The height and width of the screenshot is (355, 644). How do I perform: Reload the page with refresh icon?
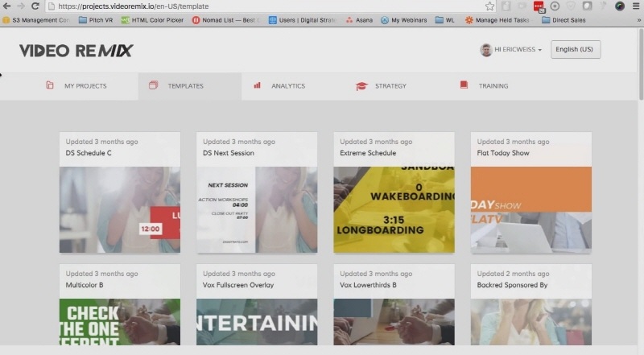(35, 6)
